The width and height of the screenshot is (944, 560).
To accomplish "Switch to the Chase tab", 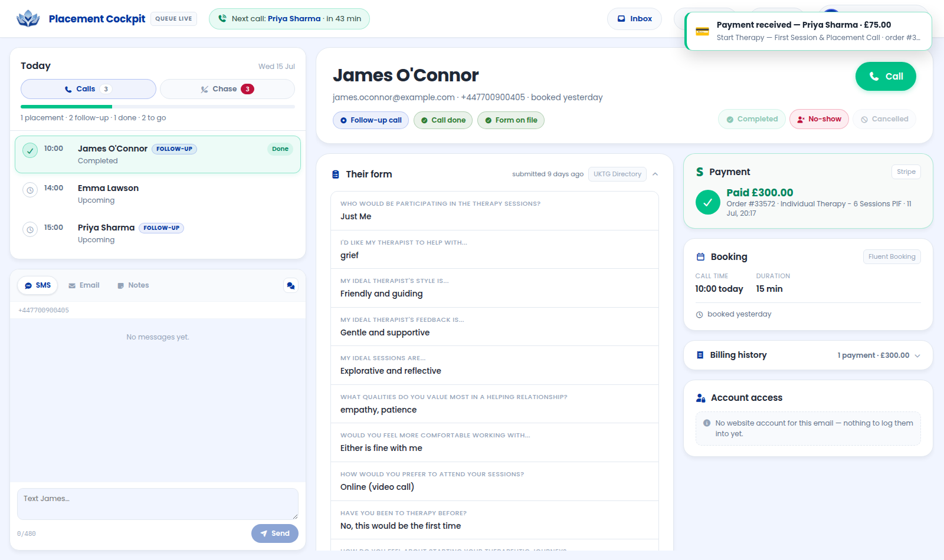I will pos(227,89).
